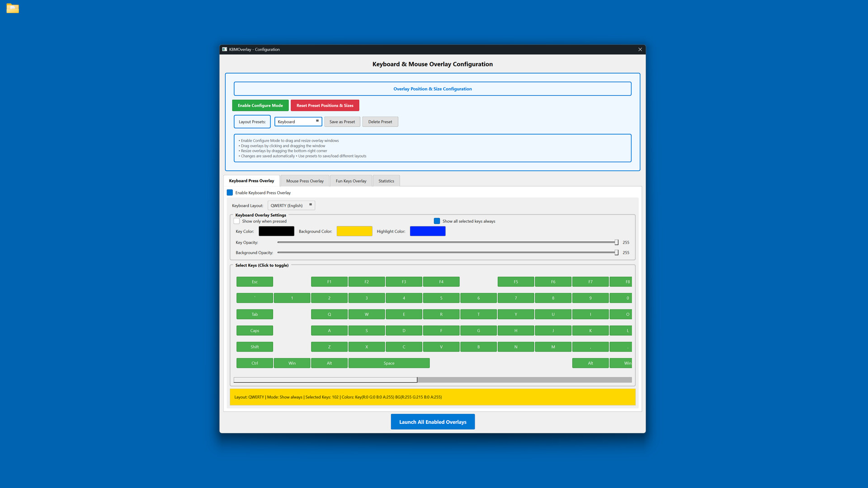
Task: Click the KBMOverlay title bar app icon
Action: point(224,49)
